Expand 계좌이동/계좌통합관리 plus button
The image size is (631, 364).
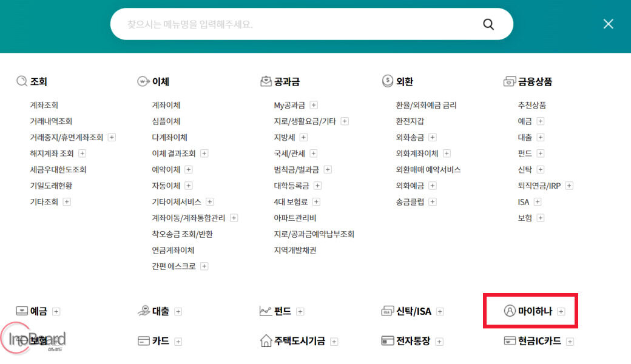click(x=234, y=218)
